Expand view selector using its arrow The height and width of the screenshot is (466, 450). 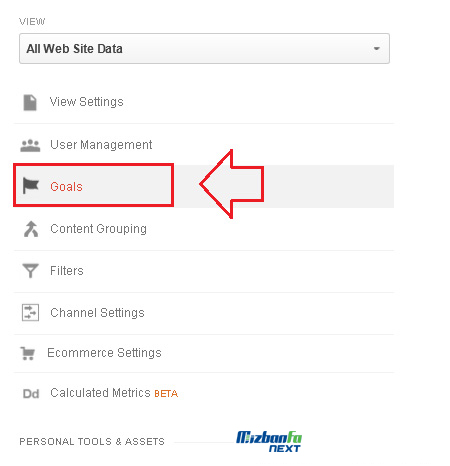click(377, 49)
